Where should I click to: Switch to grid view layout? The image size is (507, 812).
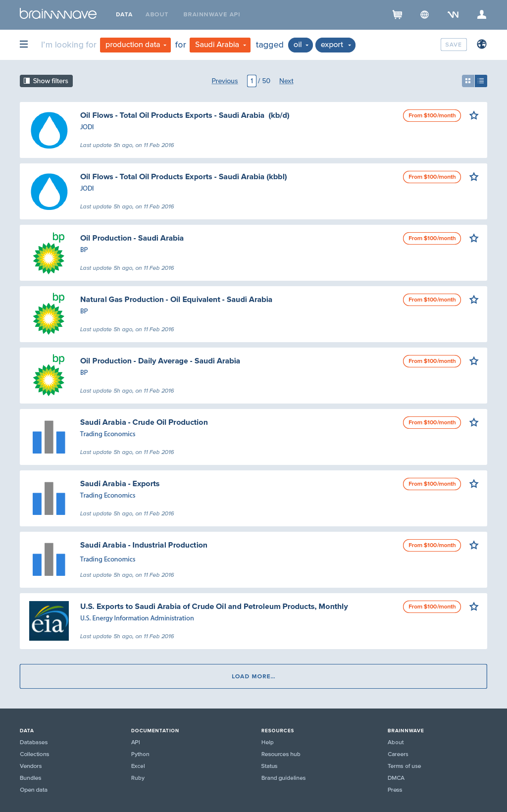click(468, 81)
